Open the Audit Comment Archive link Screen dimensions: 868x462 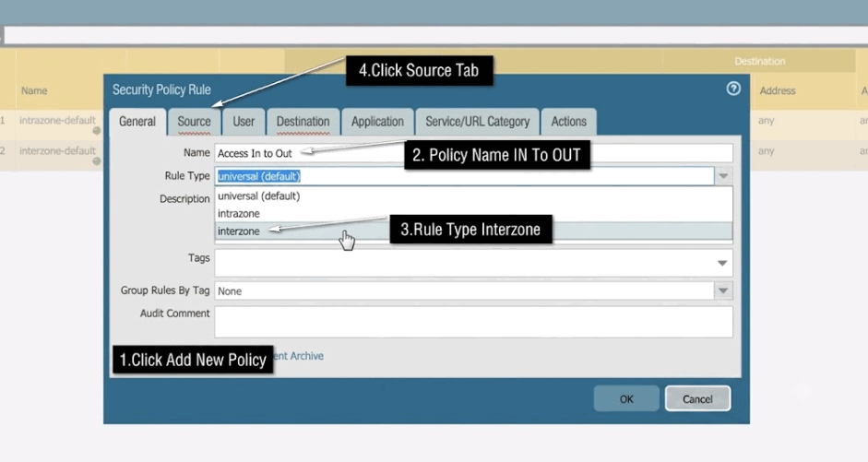coord(298,356)
